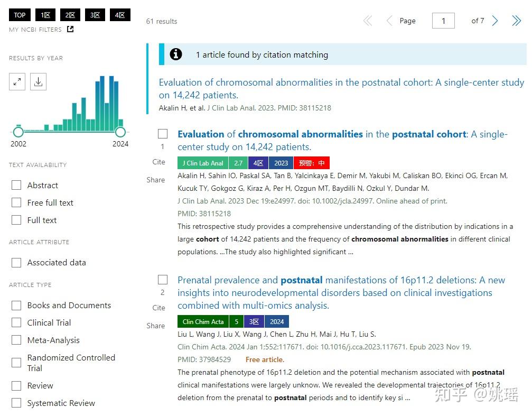This screenshot has width=532, height=416.
Task: Go to the next results page
Action: click(495, 21)
